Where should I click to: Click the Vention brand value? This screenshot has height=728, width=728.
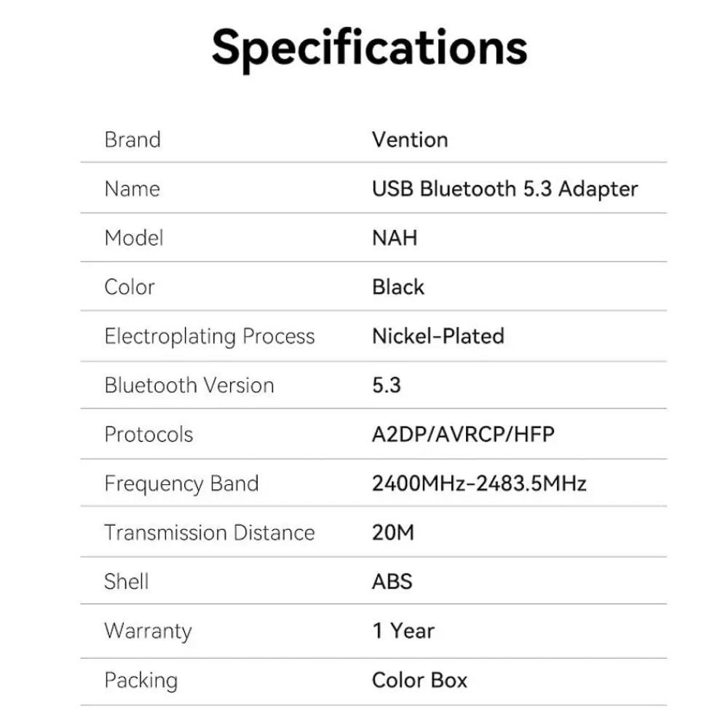point(410,140)
